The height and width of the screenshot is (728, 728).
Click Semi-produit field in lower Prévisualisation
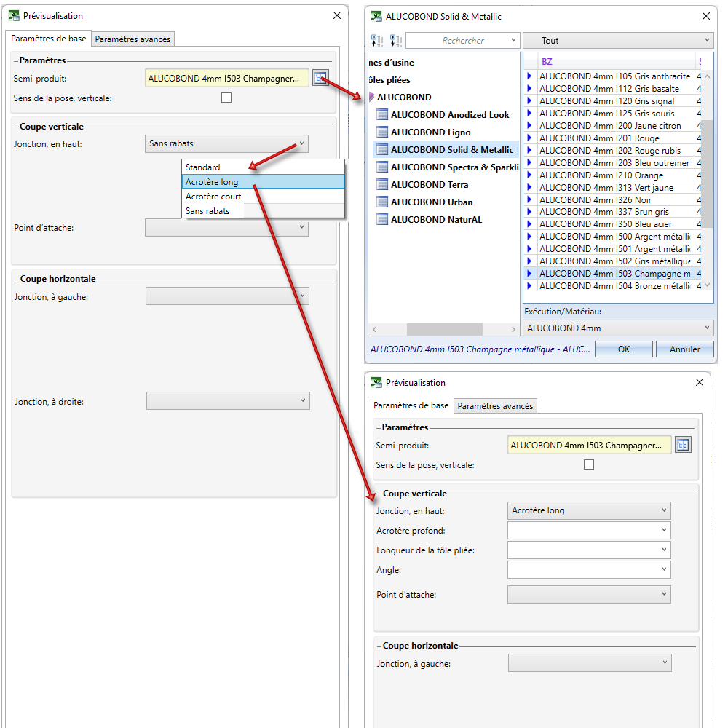(589, 445)
